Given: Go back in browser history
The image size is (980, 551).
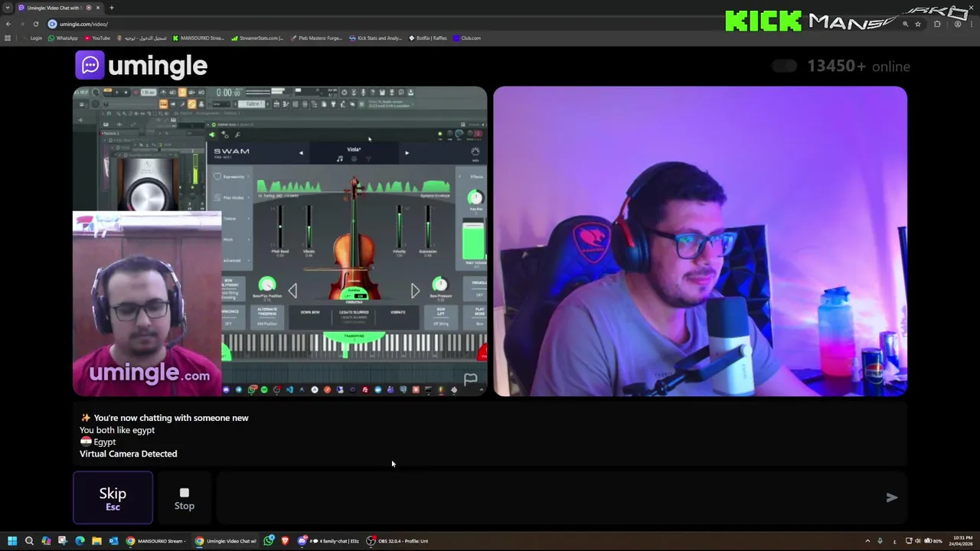Looking at the screenshot, I should pyautogui.click(x=8, y=24).
